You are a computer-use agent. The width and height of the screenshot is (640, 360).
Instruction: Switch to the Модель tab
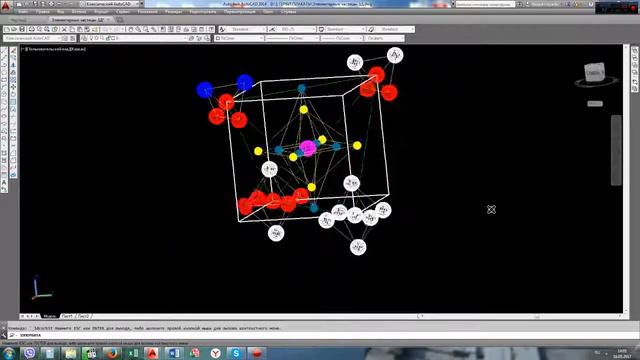coord(50,316)
